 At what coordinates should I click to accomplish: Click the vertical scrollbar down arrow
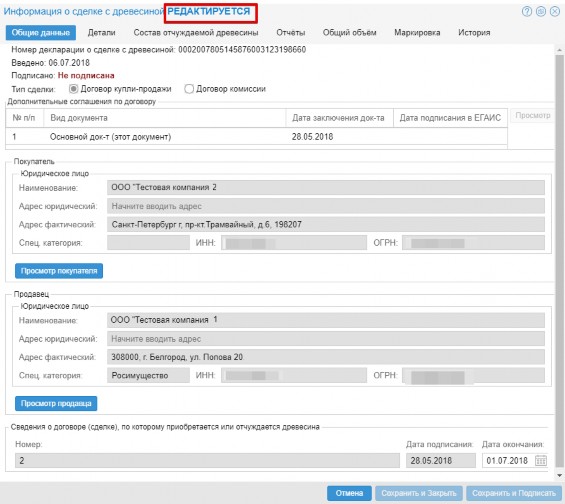pos(559,476)
